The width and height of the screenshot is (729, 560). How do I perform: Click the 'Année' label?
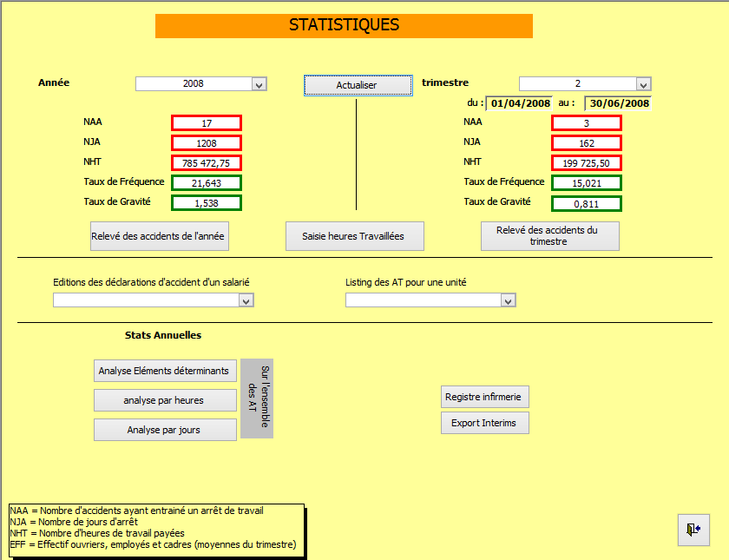point(54,82)
